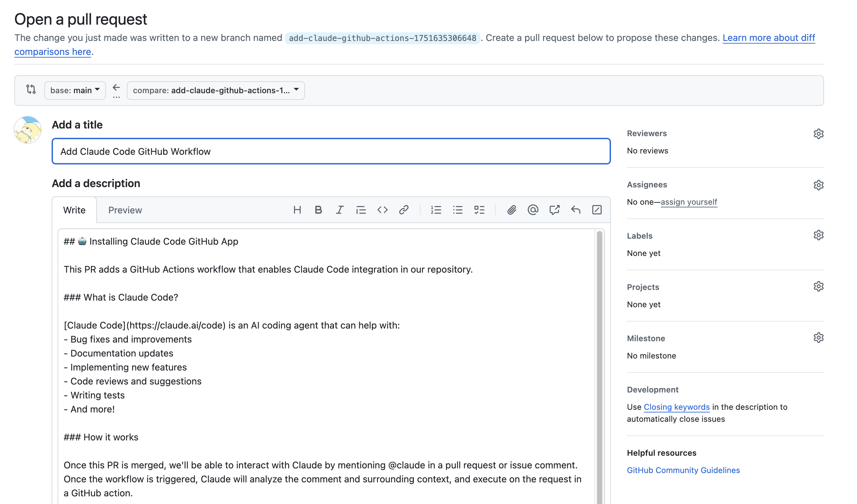This screenshot has width=857, height=504.
Task: Switch to the Preview tab
Action: coord(125,210)
